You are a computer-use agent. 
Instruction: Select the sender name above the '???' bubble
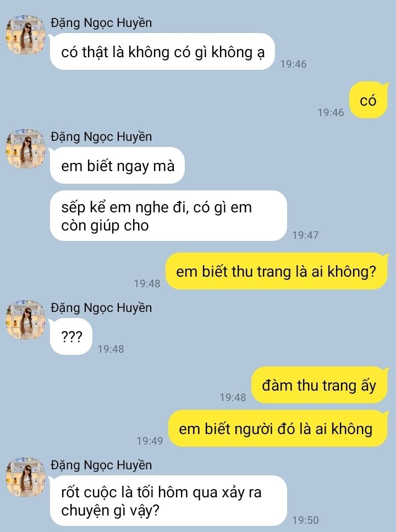coord(101,308)
